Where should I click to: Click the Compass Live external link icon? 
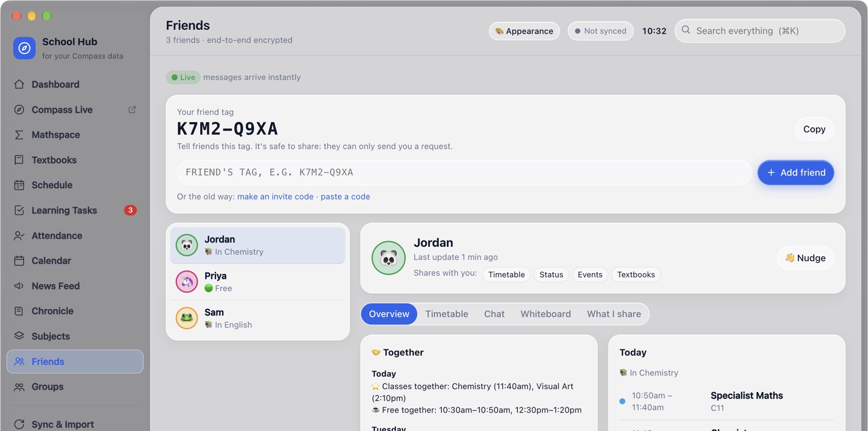click(x=132, y=110)
